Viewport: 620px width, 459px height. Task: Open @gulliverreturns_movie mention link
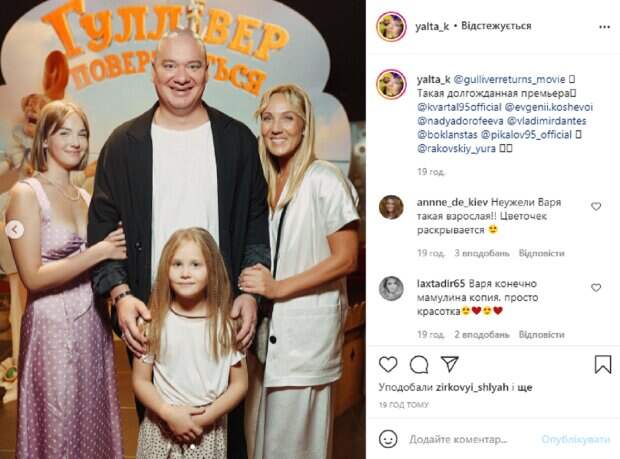click(x=509, y=79)
